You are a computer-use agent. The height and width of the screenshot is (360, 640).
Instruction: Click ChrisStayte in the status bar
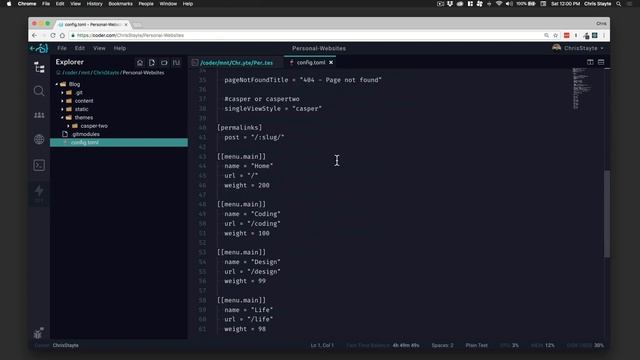[x=65, y=345]
